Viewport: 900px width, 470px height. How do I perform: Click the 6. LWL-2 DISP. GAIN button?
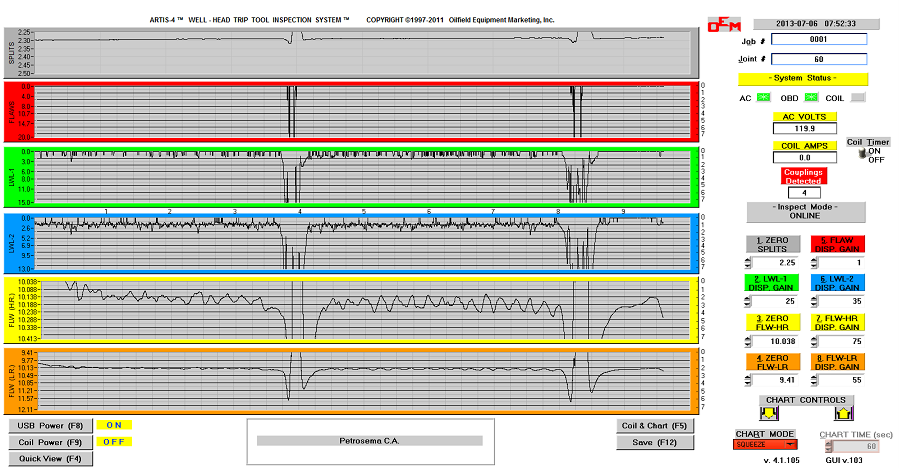[x=837, y=283]
